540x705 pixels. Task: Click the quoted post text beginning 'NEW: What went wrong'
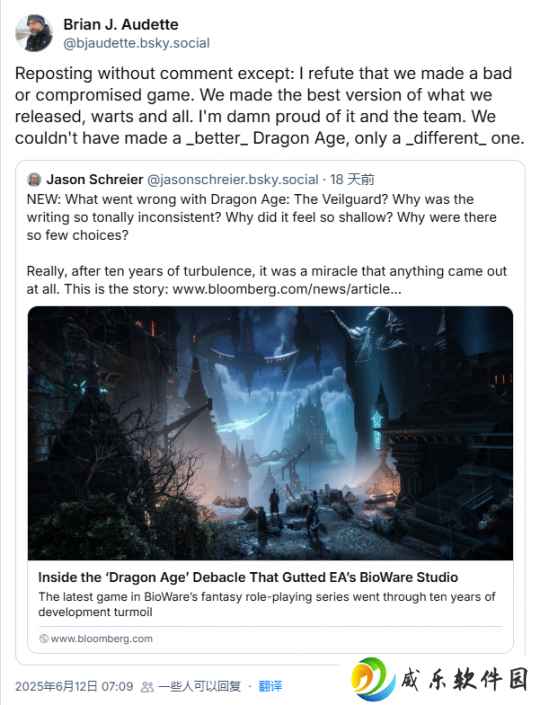coord(262,217)
